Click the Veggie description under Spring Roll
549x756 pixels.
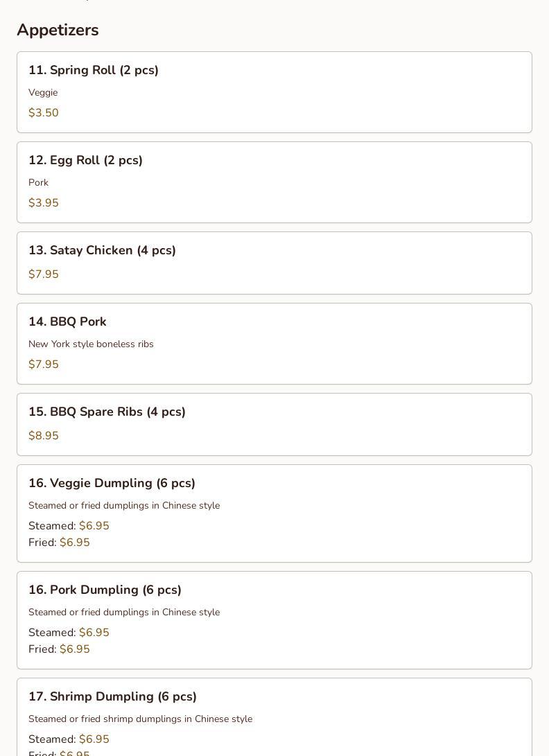pyautogui.click(x=43, y=93)
